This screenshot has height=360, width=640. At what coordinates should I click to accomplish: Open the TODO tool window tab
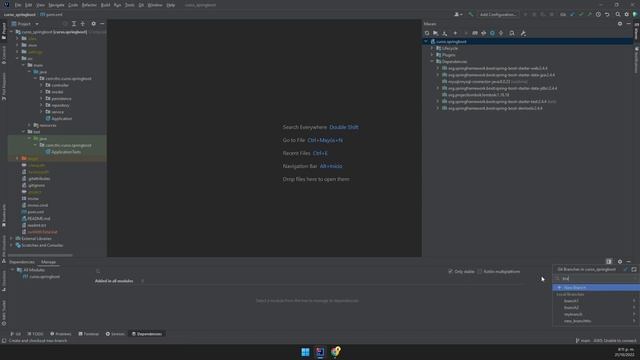point(35,334)
